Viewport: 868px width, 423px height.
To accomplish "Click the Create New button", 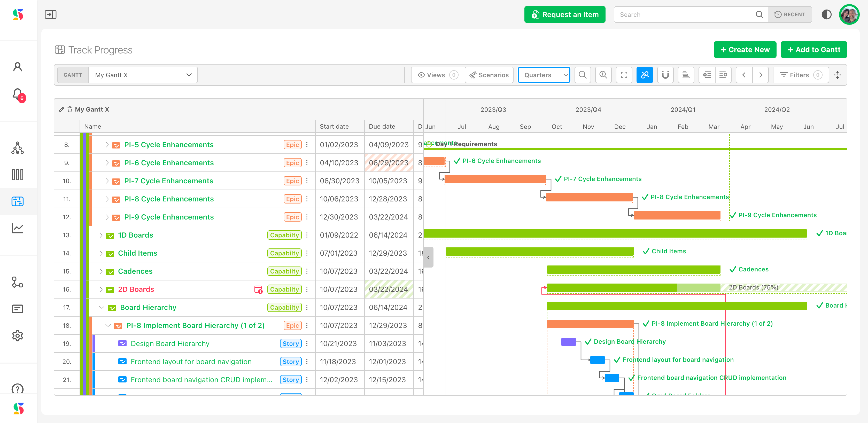I will pyautogui.click(x=745, y=50).
